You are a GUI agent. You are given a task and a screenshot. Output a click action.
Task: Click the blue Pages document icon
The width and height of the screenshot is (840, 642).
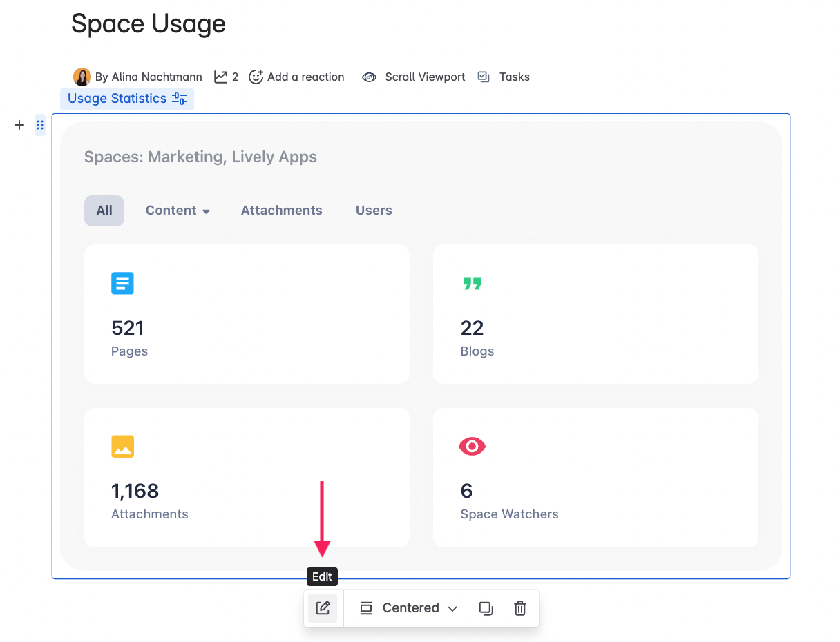[x=122, y=283]
